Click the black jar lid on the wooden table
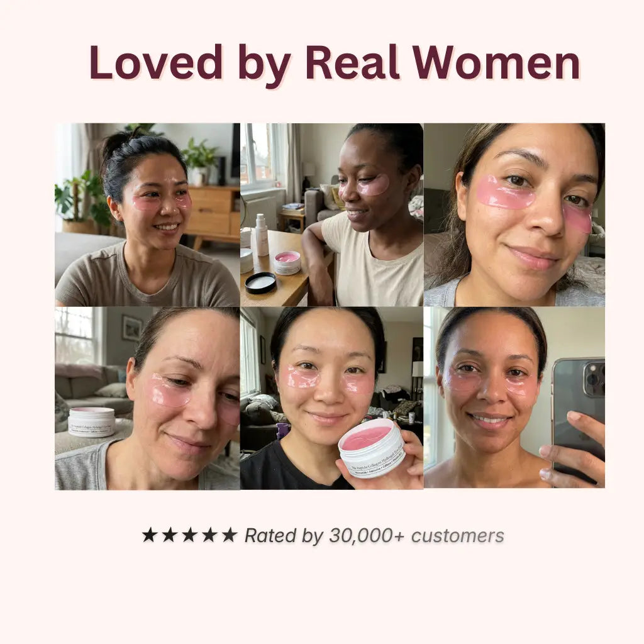The image size is (644, 644). [261, 282]
